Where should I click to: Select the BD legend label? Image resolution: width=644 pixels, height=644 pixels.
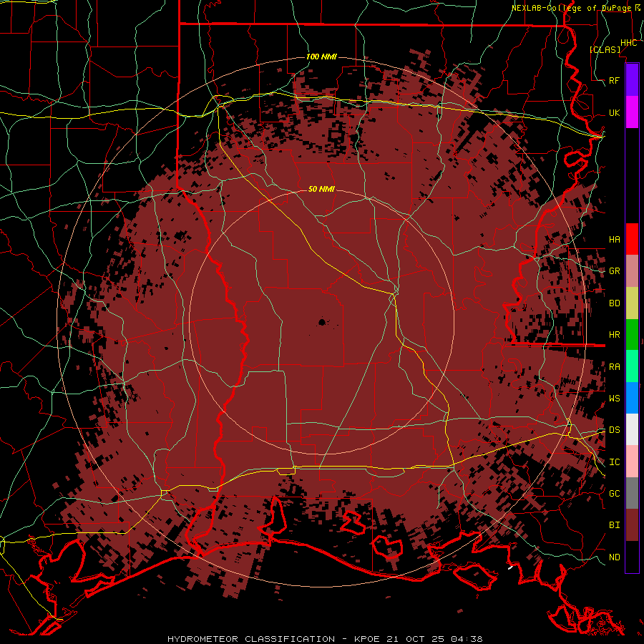615,303
